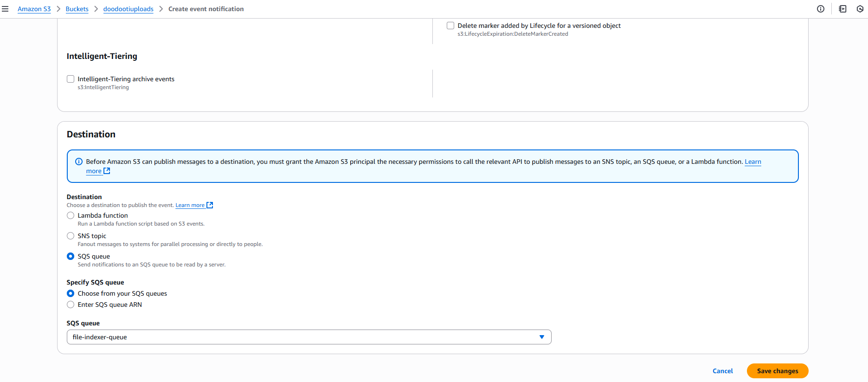This screenshot has width=868, height=382.
Task: Select Lambda function as destination
Action: [71, 215]
